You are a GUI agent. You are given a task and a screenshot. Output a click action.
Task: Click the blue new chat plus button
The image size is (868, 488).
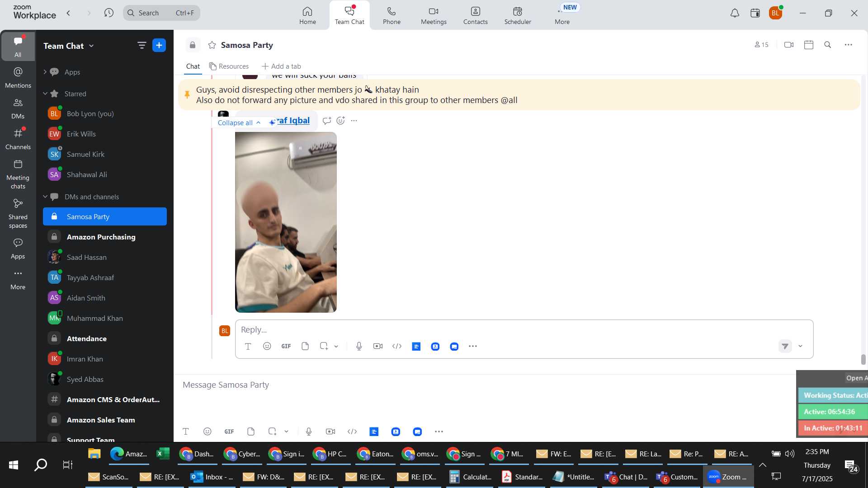click(x=159, y=45)
